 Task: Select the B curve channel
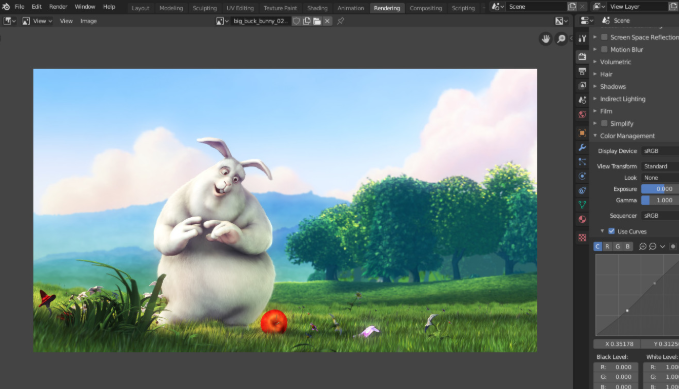click(x=627, y=246)
